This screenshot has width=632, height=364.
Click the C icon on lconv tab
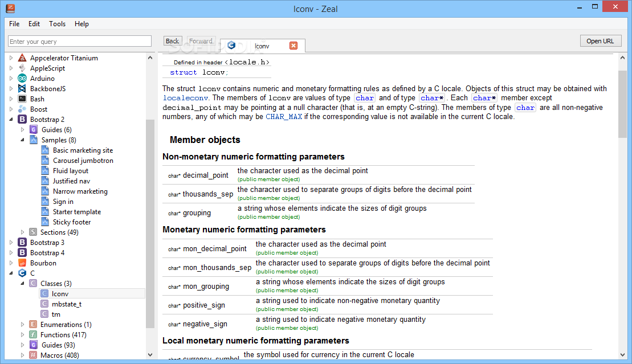point(231,45)
